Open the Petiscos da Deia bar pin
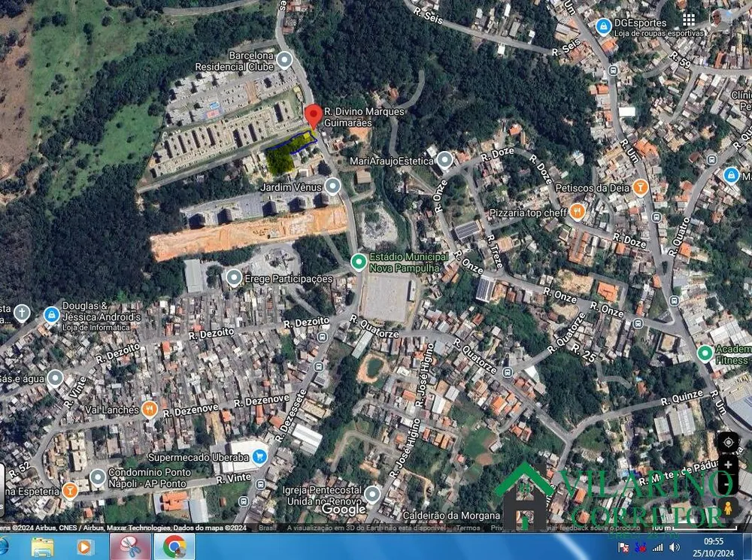 point(640,187)
